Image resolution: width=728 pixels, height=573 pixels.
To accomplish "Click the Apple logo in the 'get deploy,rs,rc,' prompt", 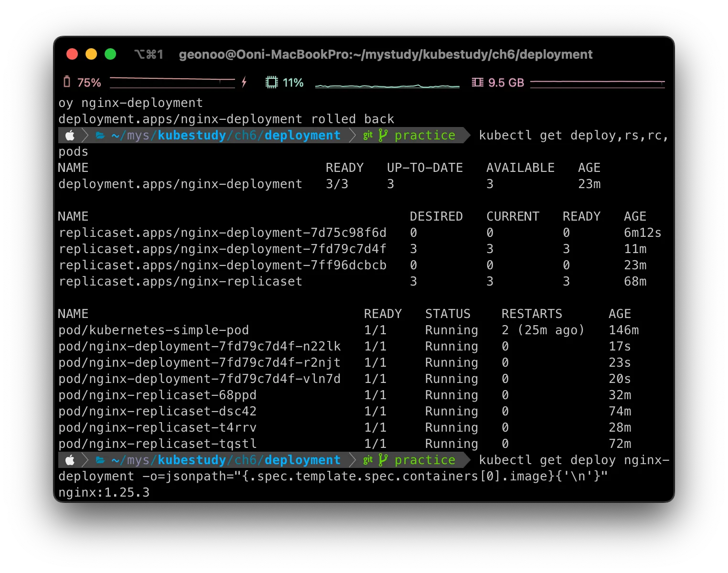I will click(70, 135).
